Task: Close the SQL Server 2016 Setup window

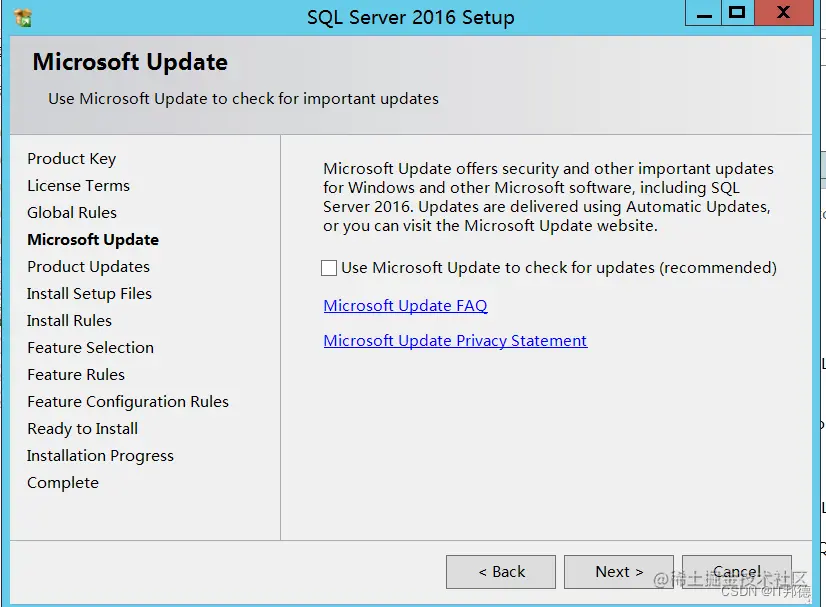Action: coord(784,13)
